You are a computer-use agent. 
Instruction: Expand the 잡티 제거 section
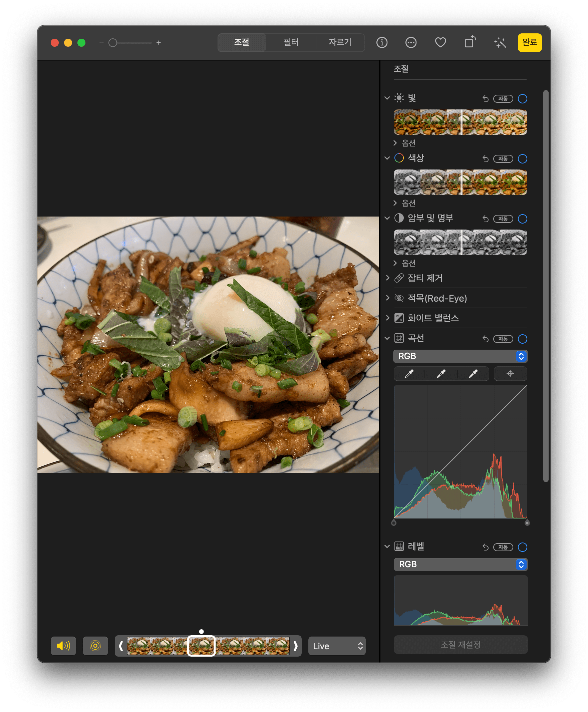pyautogui.click(x=387, y=278)
